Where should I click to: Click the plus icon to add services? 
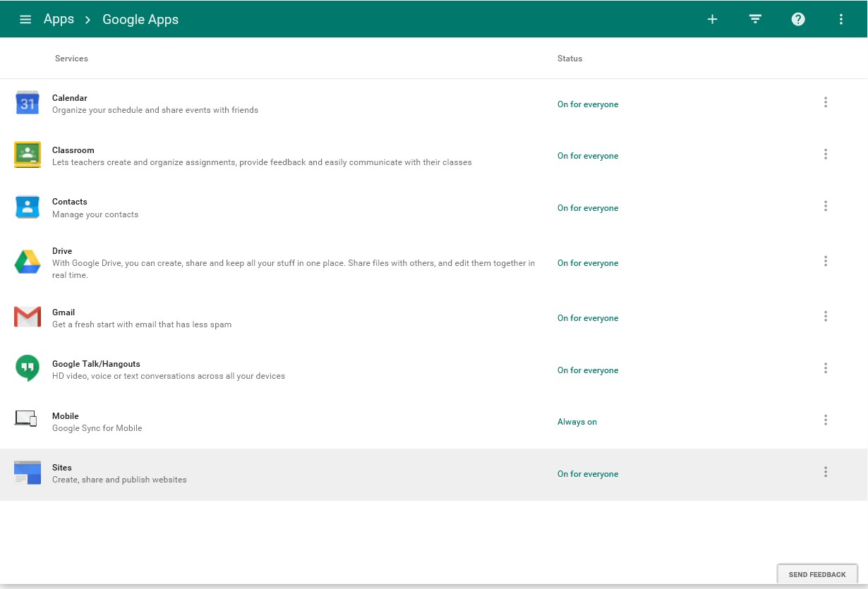point(712,19)
